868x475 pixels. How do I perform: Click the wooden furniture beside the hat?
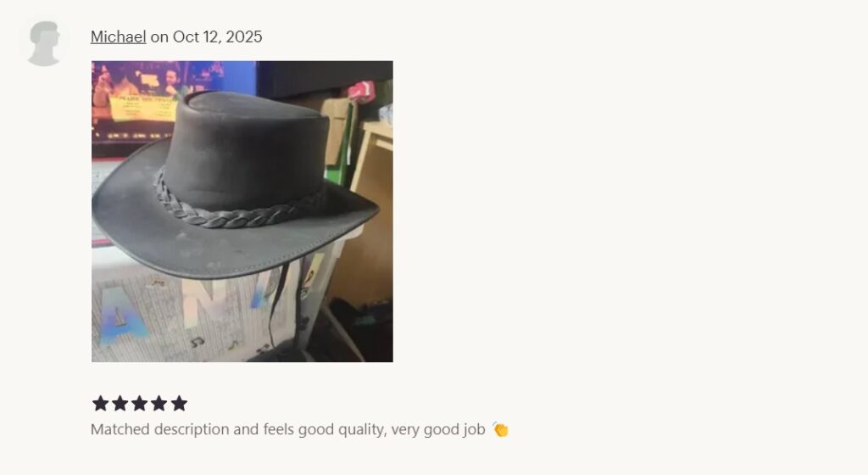[x=372, y=210]
